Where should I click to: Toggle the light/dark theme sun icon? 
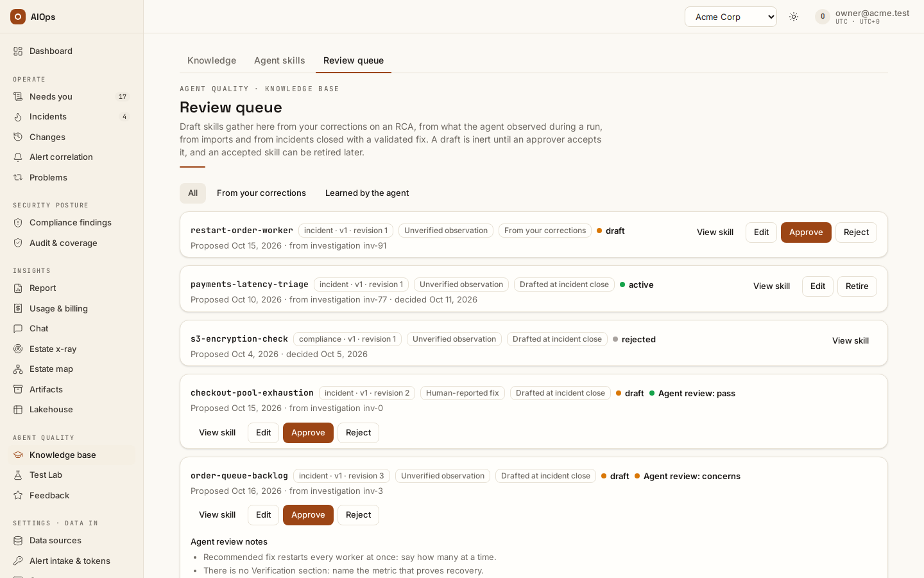point(794,17)
